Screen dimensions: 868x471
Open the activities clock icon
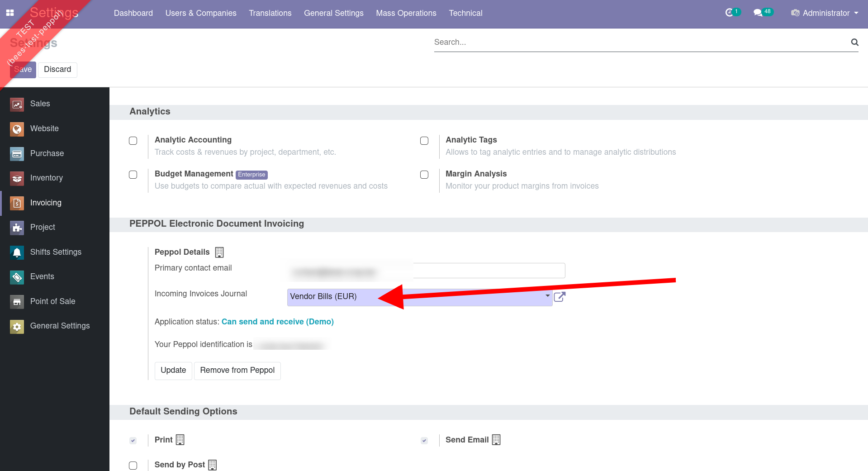point(729,13)
